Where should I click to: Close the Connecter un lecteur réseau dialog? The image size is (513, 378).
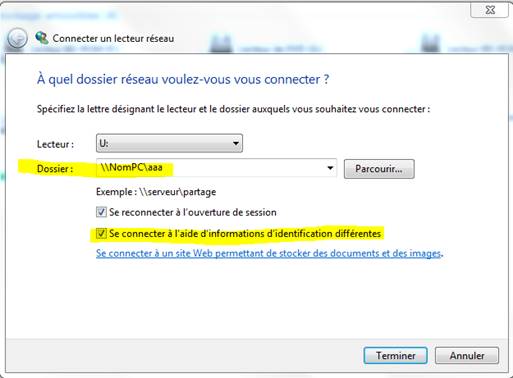pos(489,10)
